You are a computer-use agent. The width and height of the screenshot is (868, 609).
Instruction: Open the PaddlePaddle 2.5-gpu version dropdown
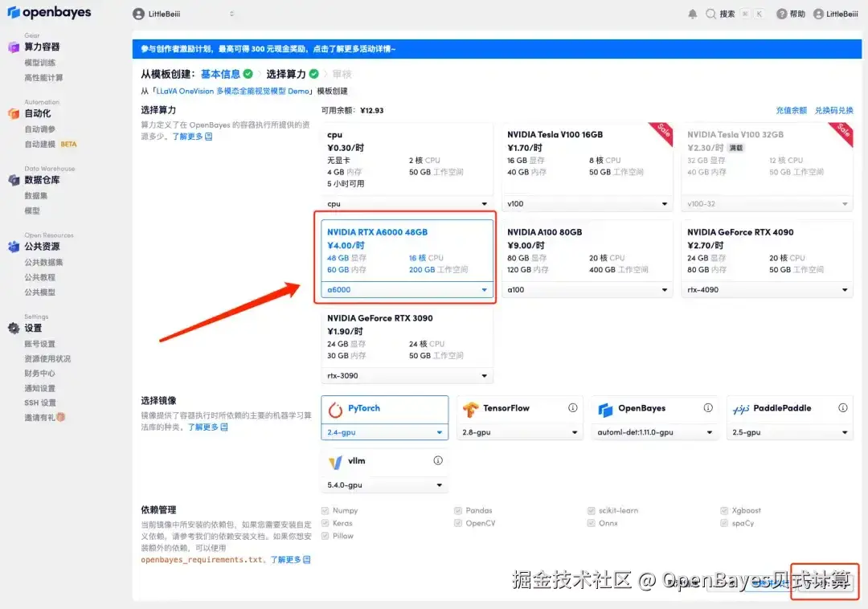[x=789, y=432]
